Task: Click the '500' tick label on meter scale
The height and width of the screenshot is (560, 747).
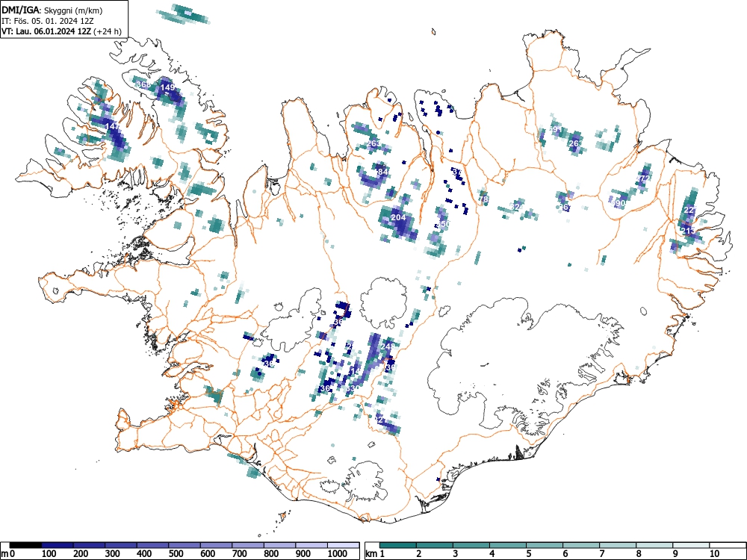Action: pos(176,554)
